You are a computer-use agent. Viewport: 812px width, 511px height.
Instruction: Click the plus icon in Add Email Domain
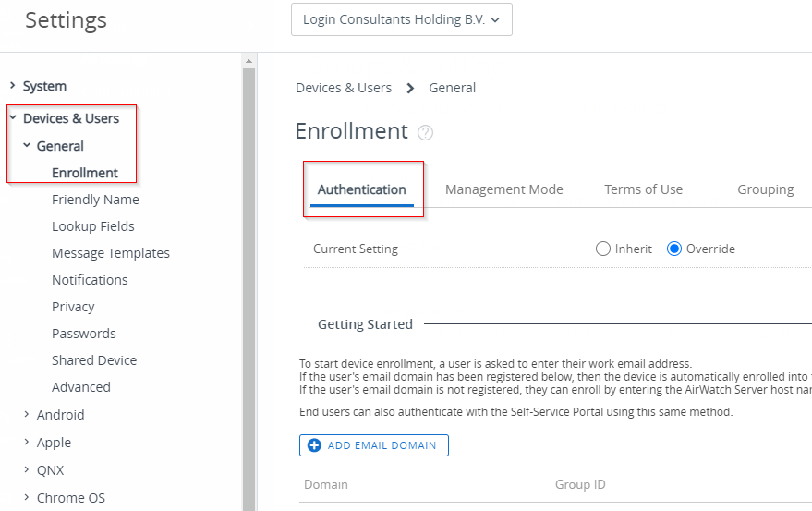[314, 445]
